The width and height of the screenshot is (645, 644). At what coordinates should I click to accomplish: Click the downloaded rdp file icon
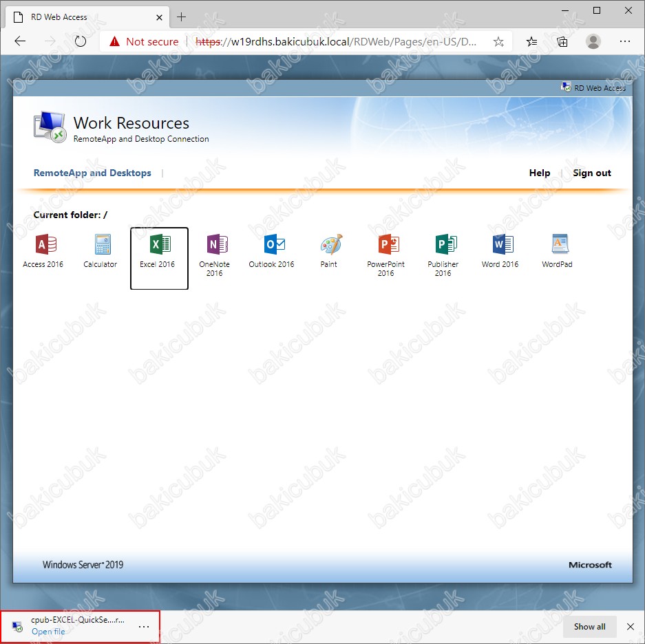tap(17, 626)
